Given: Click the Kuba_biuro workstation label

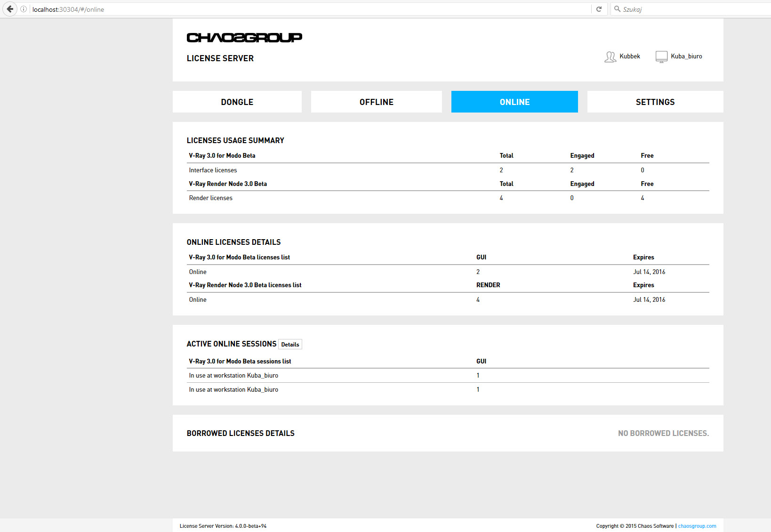Looking at the screenshot, I should 686,56.
